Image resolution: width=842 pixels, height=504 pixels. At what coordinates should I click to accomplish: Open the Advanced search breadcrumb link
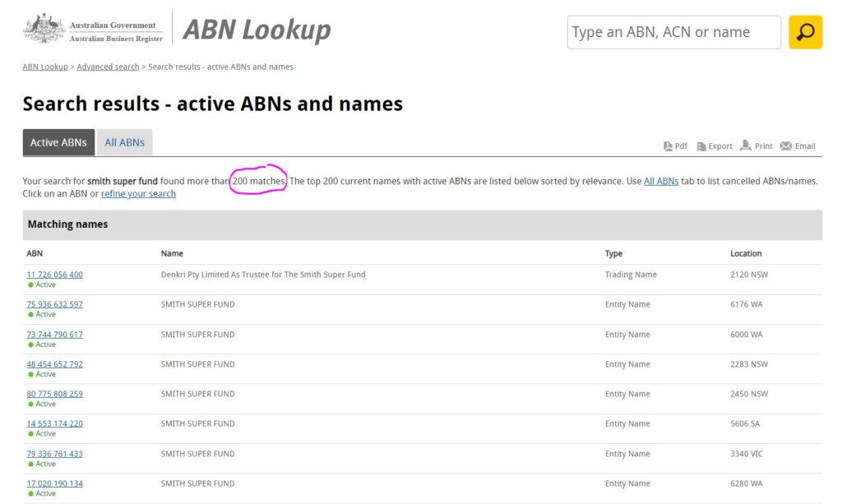[x=107, y=67]
